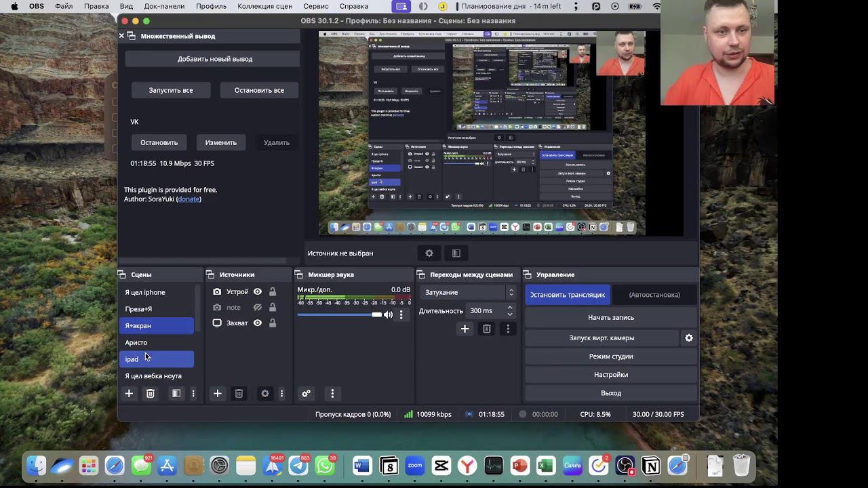The width and height of the screenshot is (868, 488).
Task: Click Начать запись button
Action: click(611, 317)
